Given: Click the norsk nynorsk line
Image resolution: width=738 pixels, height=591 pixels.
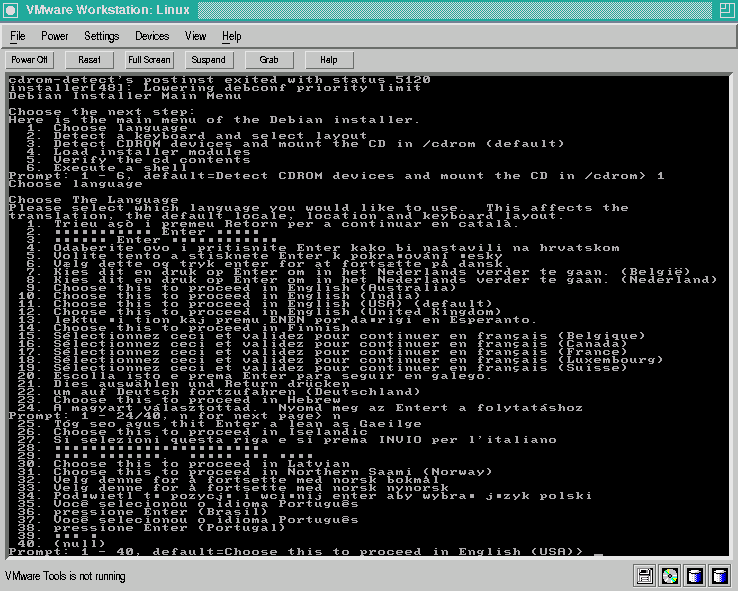Looking at the screenshot, I should 233,487.
